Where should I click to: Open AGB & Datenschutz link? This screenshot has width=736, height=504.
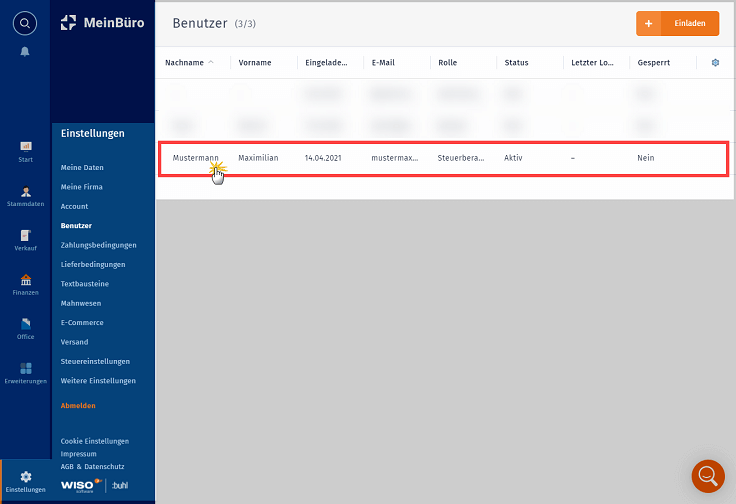(x=92, y=466)
